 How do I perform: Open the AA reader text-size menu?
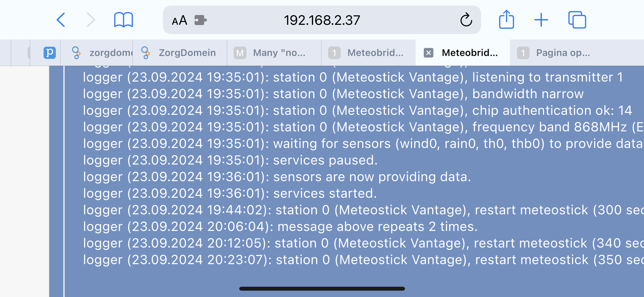[180, 20]
